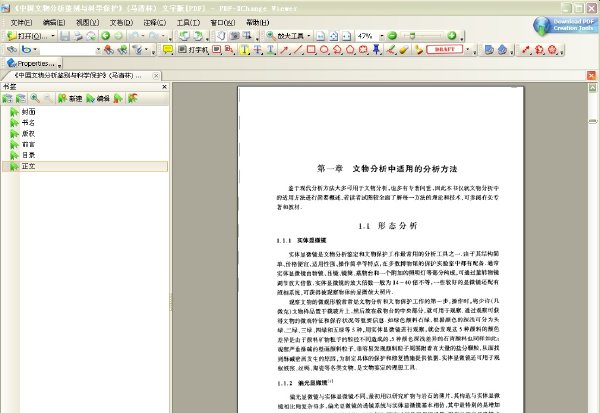Select the Text Box tool
The image size is (600, 413).
click(x=217, y=50)
